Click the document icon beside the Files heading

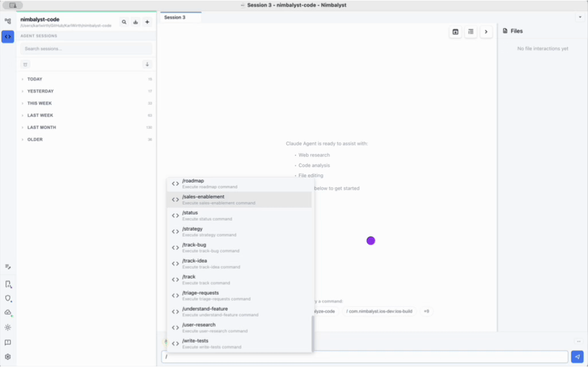(x=504, y=31)
